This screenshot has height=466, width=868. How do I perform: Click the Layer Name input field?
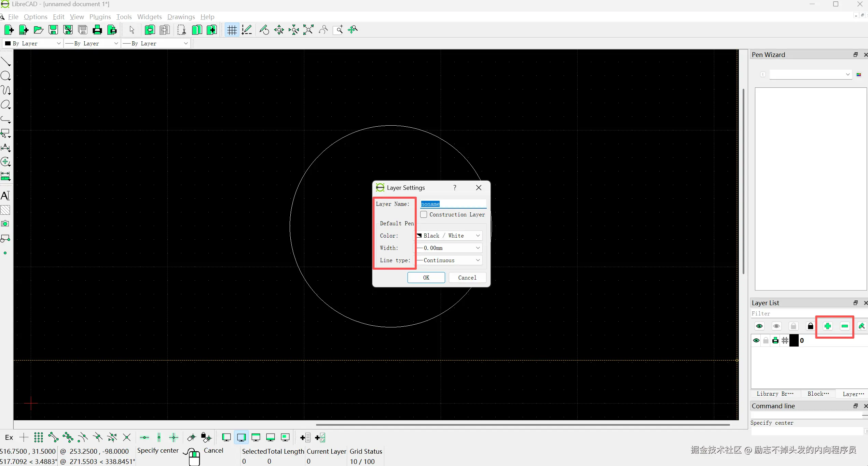[x=453, y=204]
